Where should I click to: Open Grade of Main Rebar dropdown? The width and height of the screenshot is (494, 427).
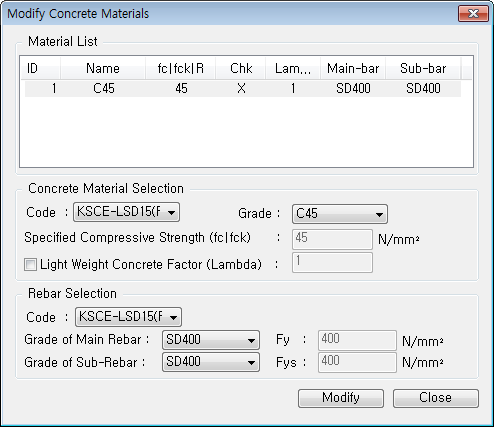coord(211,340)
